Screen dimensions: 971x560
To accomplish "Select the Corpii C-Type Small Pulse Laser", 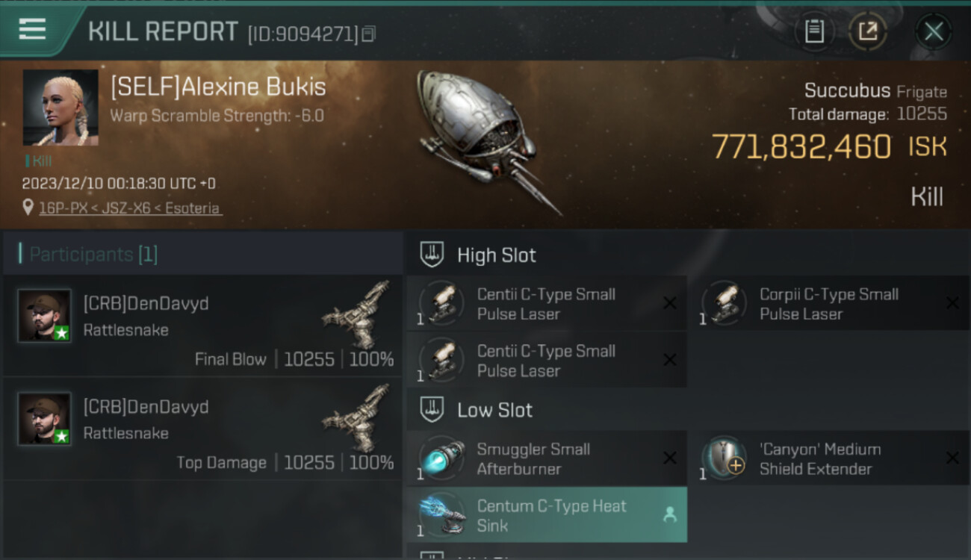I will point(829,304).
